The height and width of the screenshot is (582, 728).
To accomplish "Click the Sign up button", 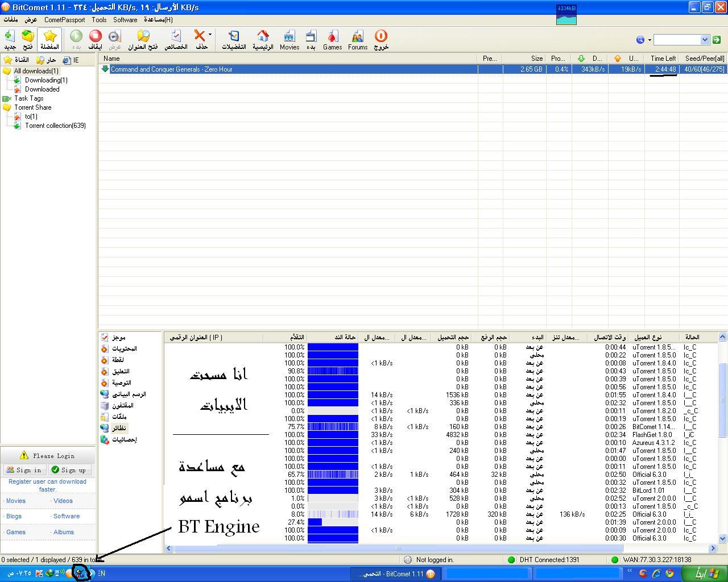I will coord(70,470).
